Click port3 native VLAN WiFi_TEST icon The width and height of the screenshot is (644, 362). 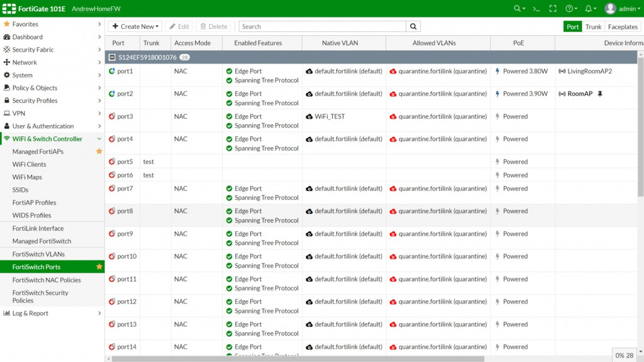click(309, 116)
